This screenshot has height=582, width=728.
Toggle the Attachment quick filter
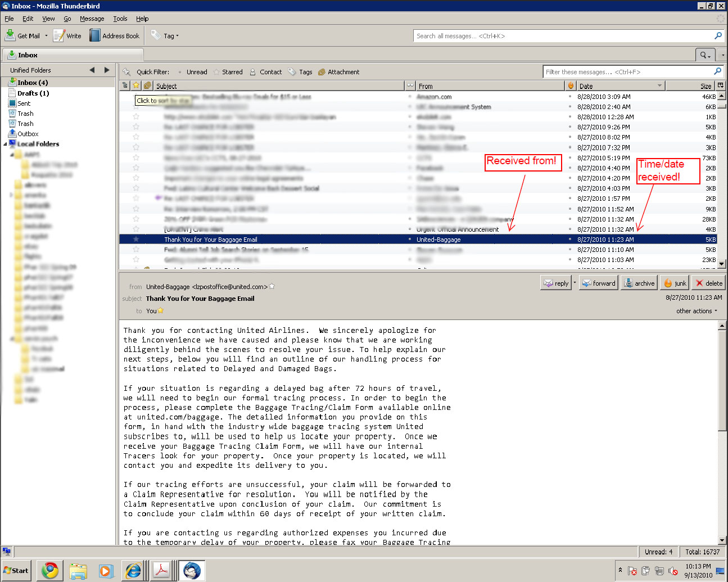(338, 71)
